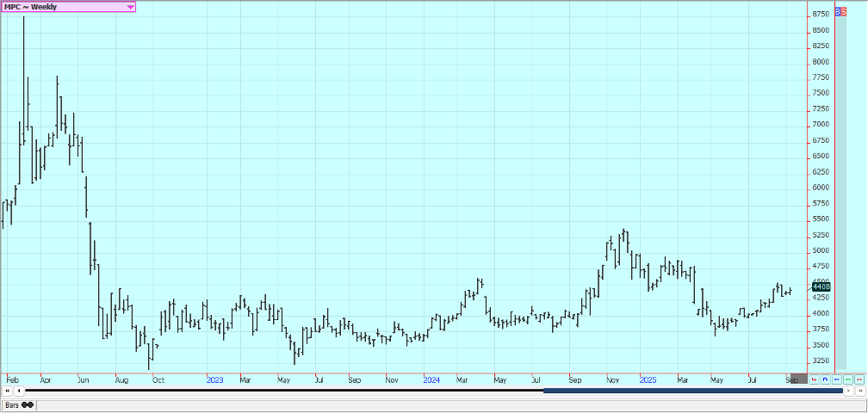The image size is (868, 413).
Task: Click the Feb label on time axis
Action: pyautogui.click(x=12, y=380)
